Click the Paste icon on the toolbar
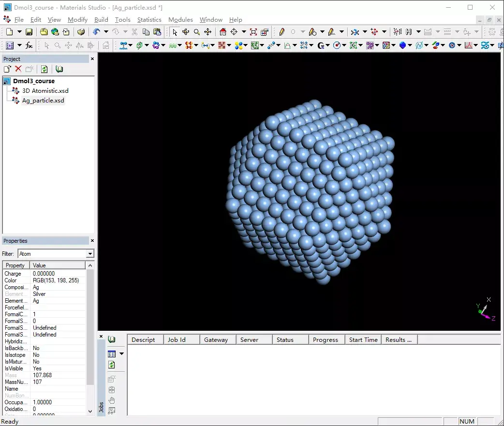The width and height of the screenshot is (504, 426). [157, 32]
